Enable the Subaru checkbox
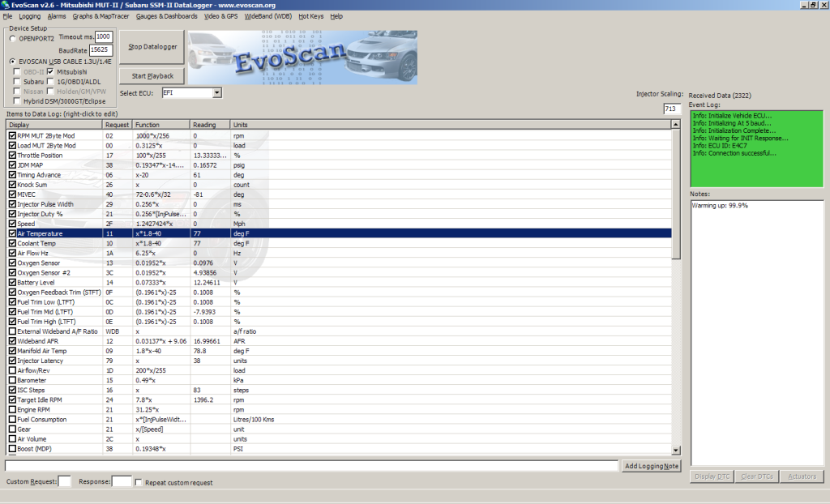Screen dimensions: 830x504 17,82
